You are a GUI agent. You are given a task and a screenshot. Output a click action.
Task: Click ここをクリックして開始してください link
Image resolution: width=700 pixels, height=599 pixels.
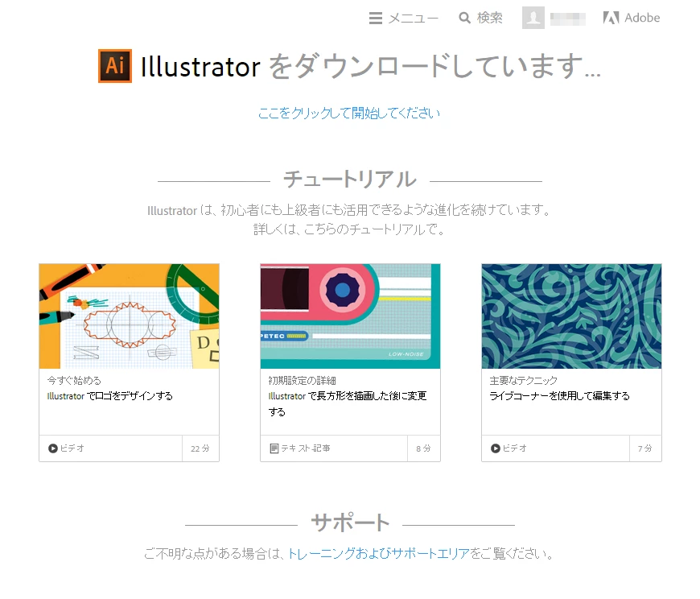349,113
